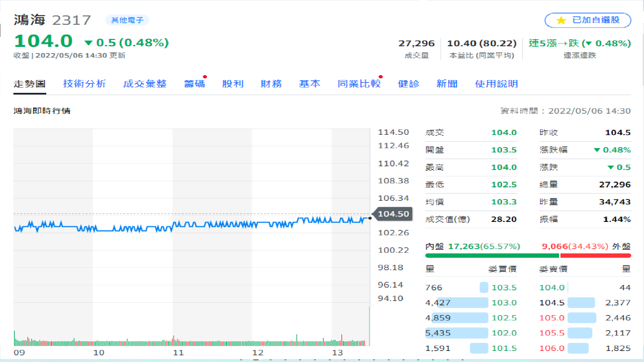Image resolution: width=644 pixels, height=362 pixels.
Task: Switch to the 技術分析 tab
Action: click(x=85, y=84)
